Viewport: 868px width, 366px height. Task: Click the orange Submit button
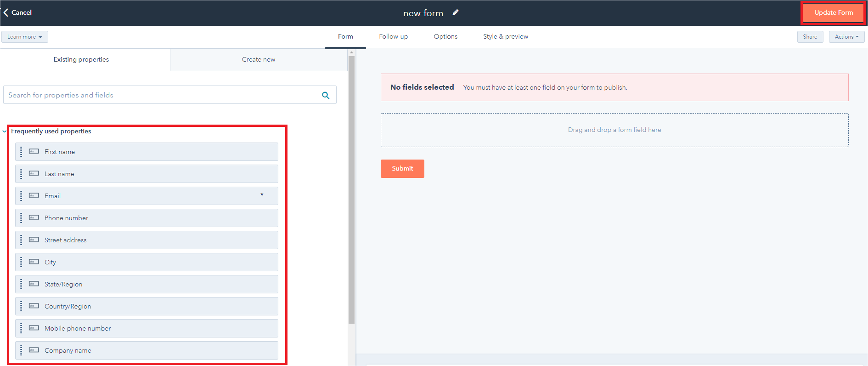pos(402,169)
